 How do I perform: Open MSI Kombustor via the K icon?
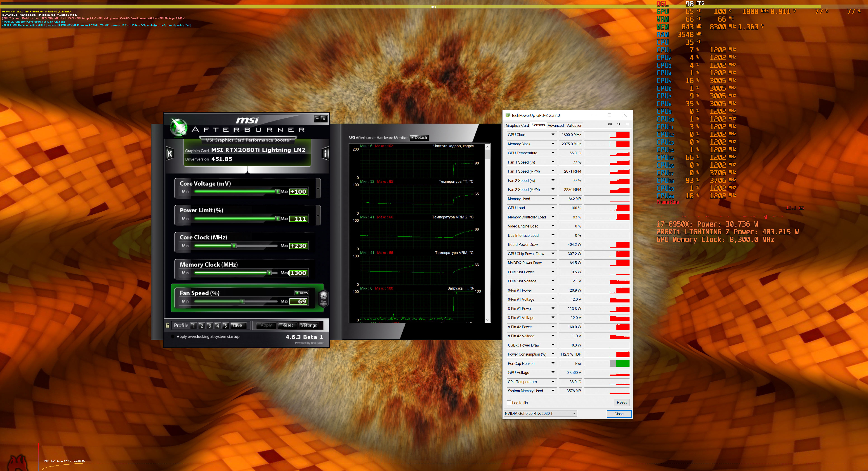pos(170,154)
